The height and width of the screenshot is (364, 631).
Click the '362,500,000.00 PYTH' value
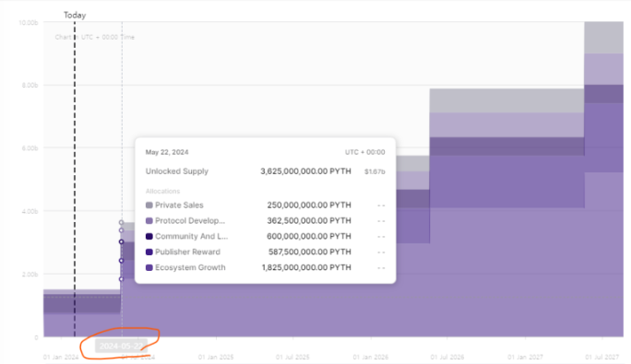[309, 221]
